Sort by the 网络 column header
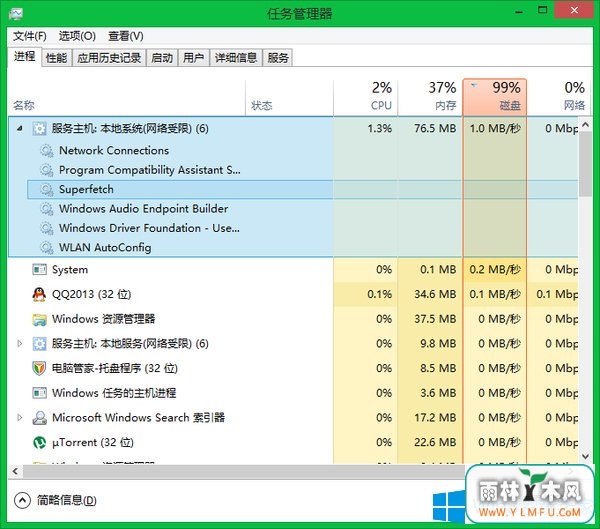This screenshot has height=529, width=600. (x=559, y=98)
